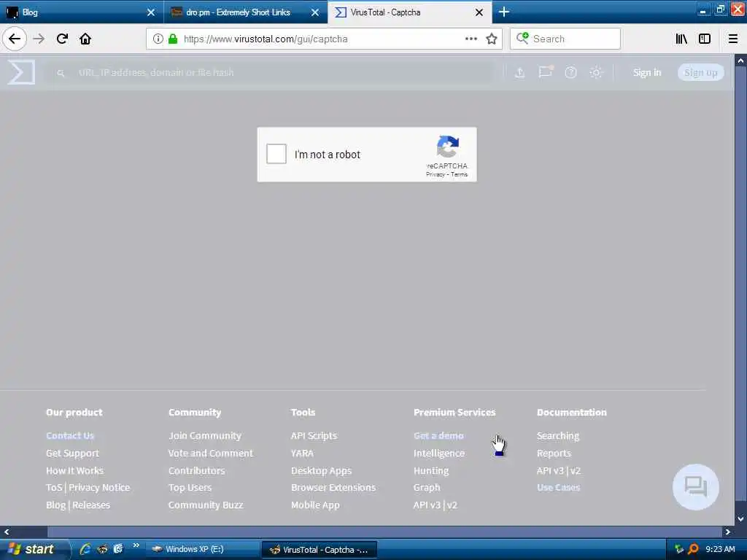Open Vote and Comment link
This screenshot has width=747, height=560.
coord(211,453)
